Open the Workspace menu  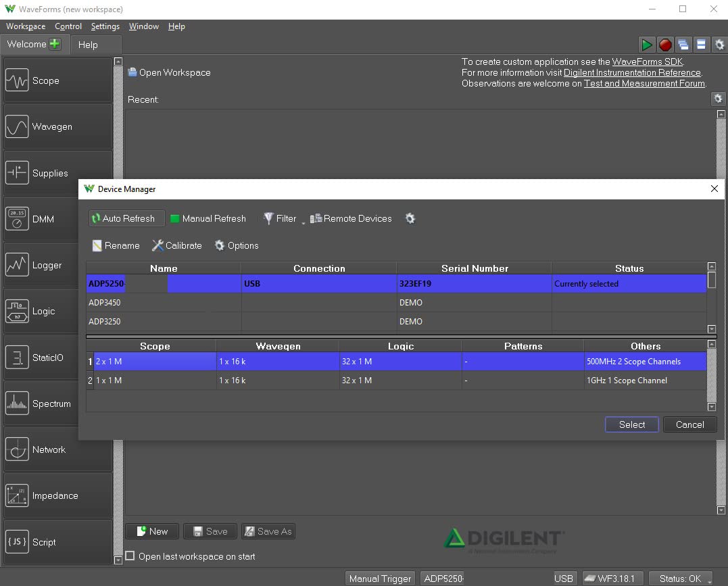coord(26,26)
